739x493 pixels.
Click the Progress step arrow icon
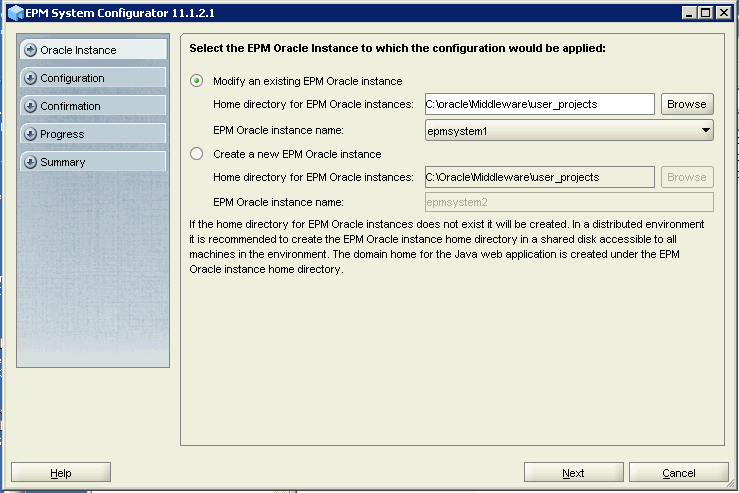30,134
